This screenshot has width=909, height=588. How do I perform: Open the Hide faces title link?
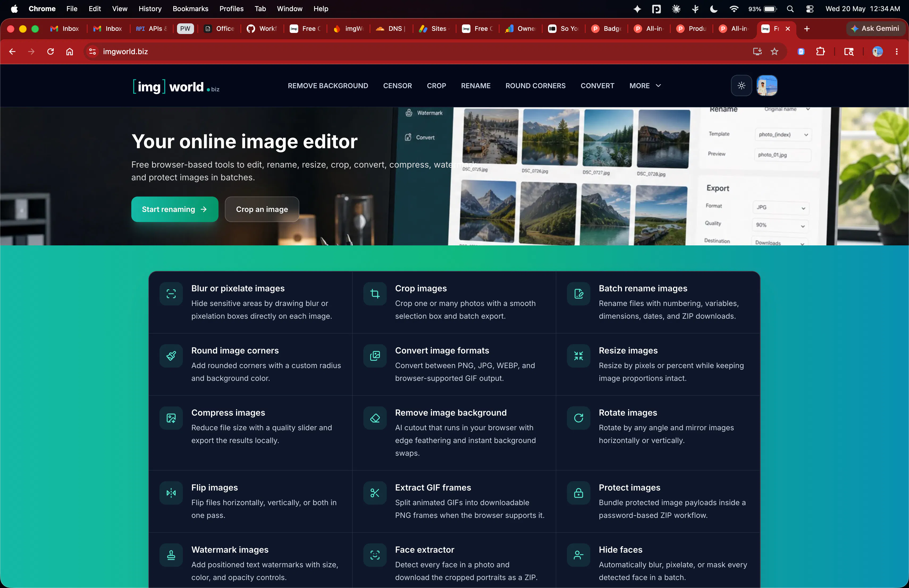click(620, 549)
